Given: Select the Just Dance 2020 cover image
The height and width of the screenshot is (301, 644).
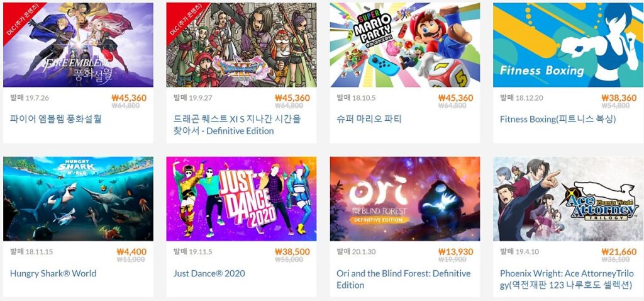Looking at the screenshot, I should coord(241,198).
